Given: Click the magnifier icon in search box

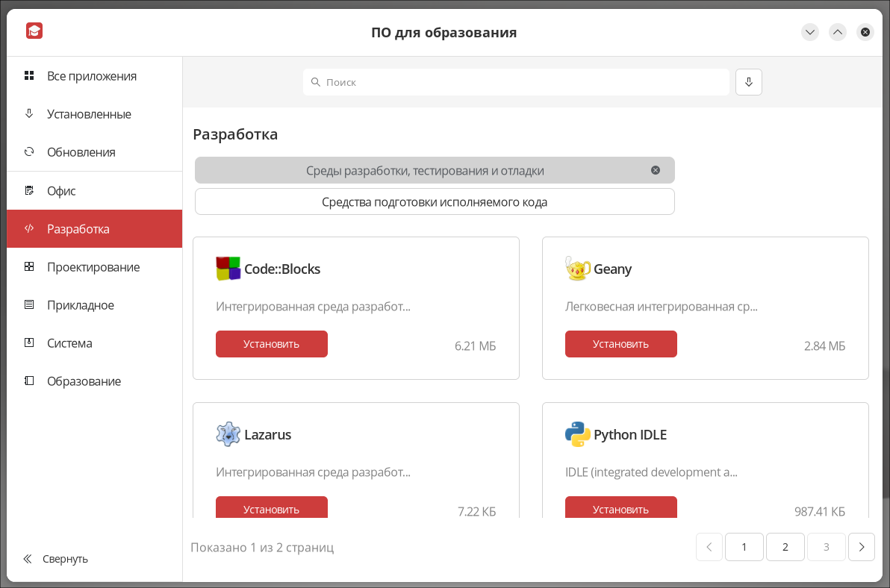Looking at the screenshot, I should point(316,82).
